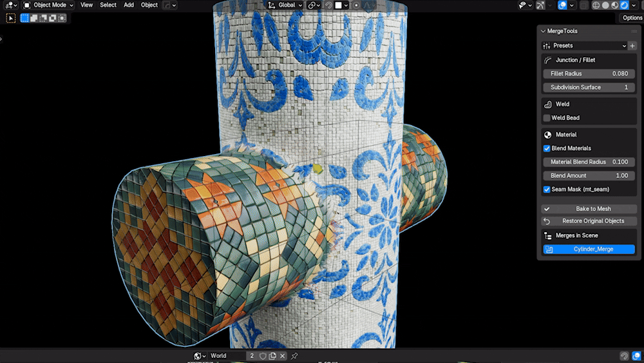Choose the extend selection mode icon
This screenshot has width=644, height=363.
(x=34, y=18)
